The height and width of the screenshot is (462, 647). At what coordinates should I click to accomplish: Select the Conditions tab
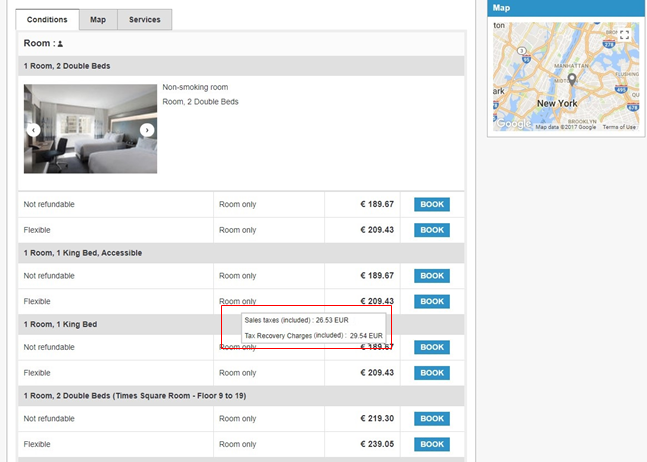(x=47, y=19)
